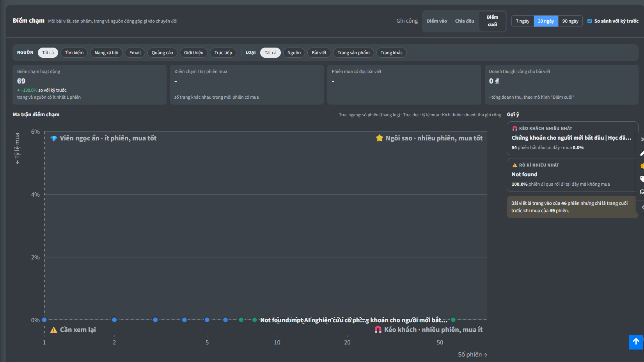
Task: Select the Tất cả chip in Loại group
Action: 270,53
